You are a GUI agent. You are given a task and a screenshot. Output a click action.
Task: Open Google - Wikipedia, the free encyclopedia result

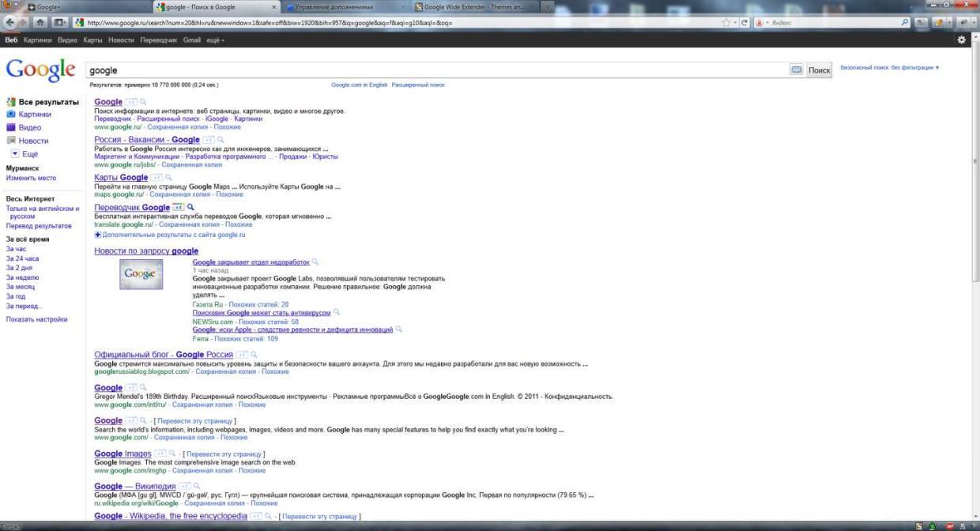[171, 516]
